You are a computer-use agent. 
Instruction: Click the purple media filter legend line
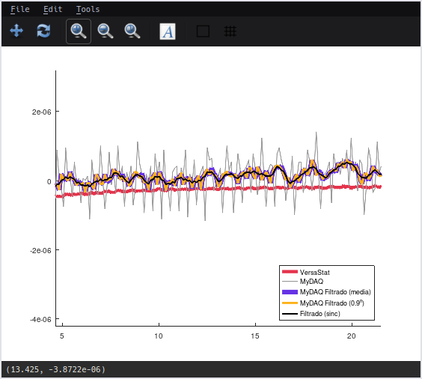(x=290, y=292)
